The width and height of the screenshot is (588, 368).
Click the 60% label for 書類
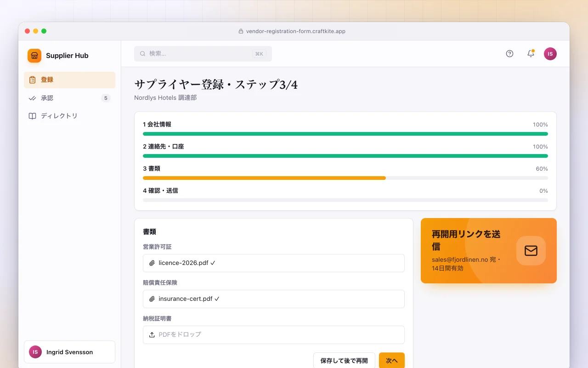coord(542,169)
